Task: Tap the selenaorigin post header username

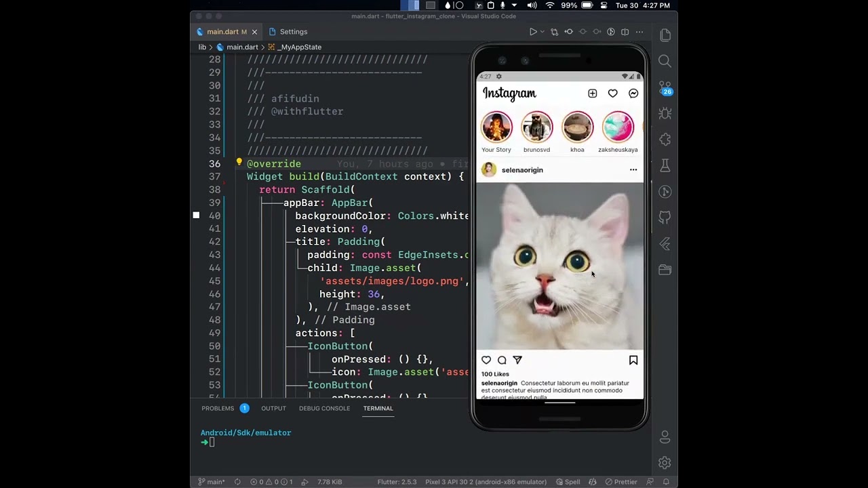Action: point(522,170)
